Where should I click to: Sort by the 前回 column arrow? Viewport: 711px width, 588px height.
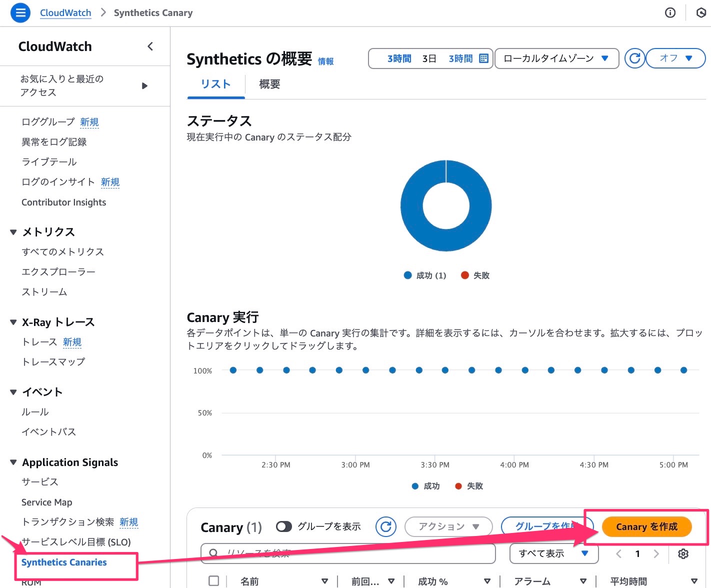(x=391, y=581)
